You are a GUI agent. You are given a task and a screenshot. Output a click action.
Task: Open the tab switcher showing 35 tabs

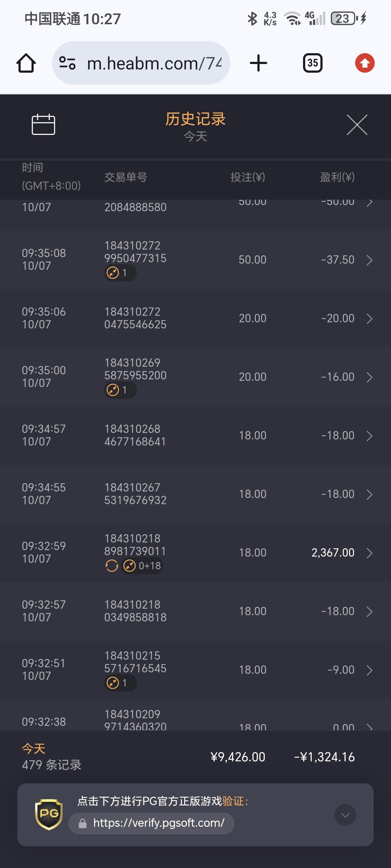pos(312,63)
